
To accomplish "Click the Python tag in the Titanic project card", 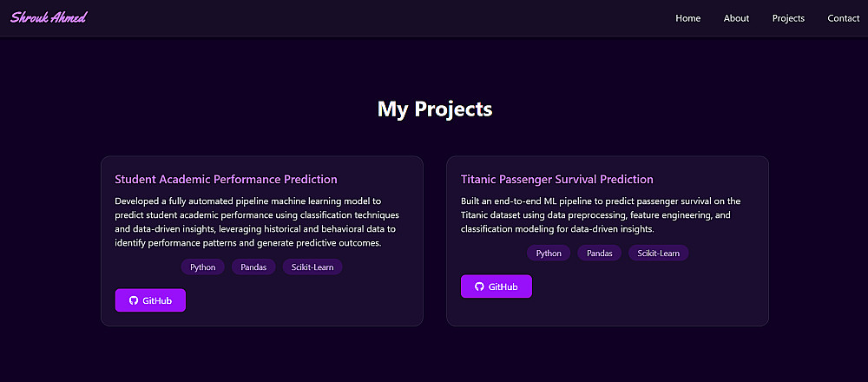I will [x=549, y=254].
